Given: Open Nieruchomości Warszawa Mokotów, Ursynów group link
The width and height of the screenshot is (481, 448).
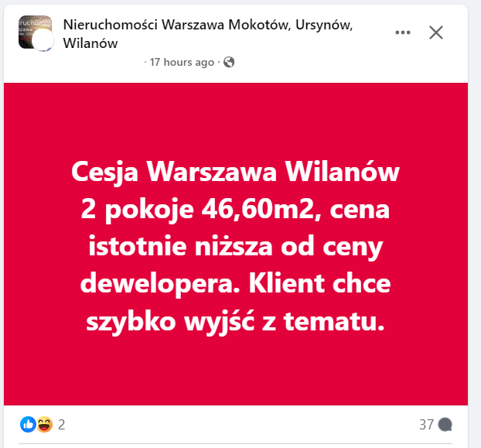Looking at the screenshot, I should (208, 25).
